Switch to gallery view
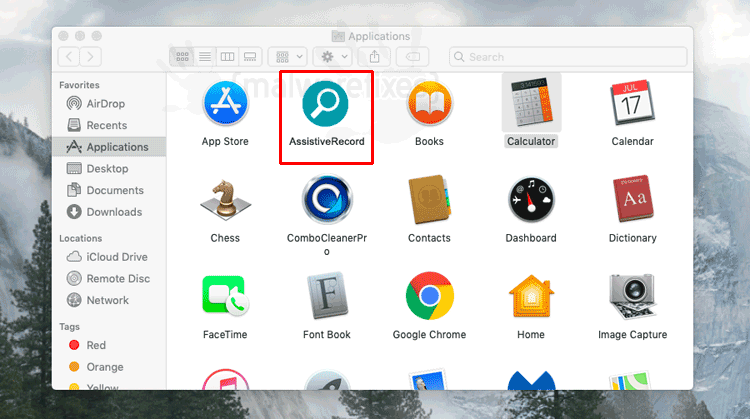This screenshot has height=419, width=750. [250, 57]
